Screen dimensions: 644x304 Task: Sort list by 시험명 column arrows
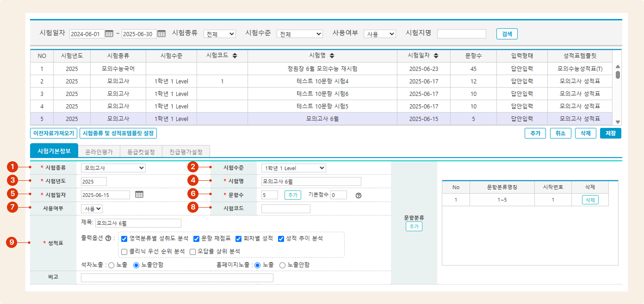[332, 56]
